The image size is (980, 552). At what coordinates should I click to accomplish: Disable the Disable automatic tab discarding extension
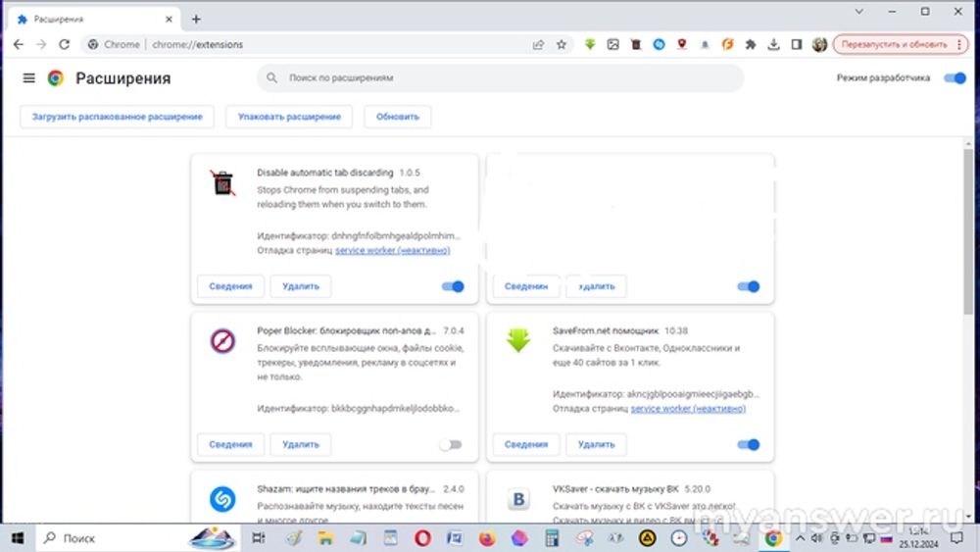[452, 286]
